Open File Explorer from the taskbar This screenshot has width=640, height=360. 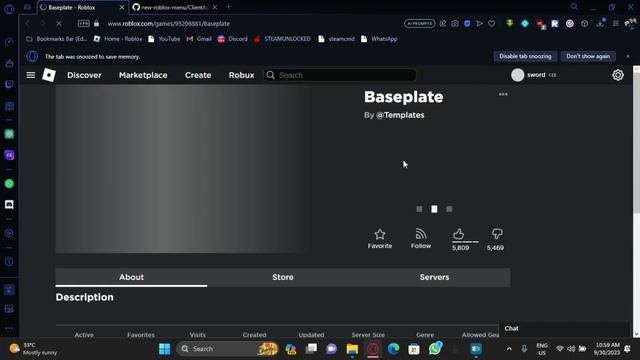(x=352, y=349)
